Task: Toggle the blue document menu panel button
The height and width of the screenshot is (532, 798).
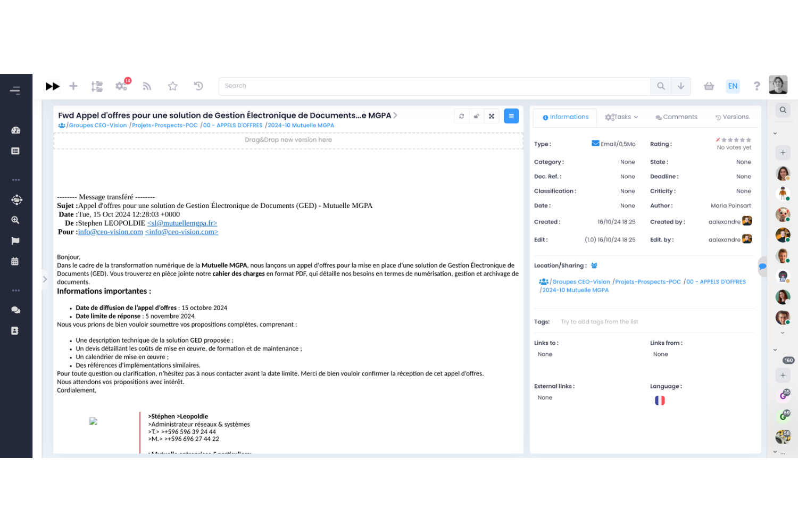Action: click(x=511, y=116)
